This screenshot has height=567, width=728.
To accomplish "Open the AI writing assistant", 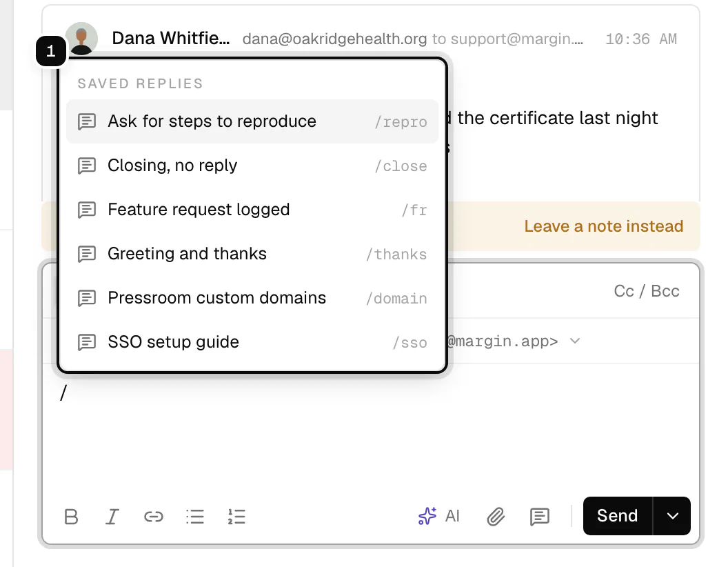I will point(438,516).
